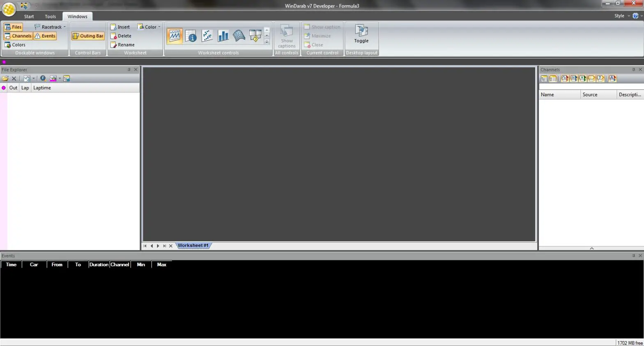Toggle the question mark channel filter icon
The width and height of the screenshot is (644, 346).
click(600, 78)
